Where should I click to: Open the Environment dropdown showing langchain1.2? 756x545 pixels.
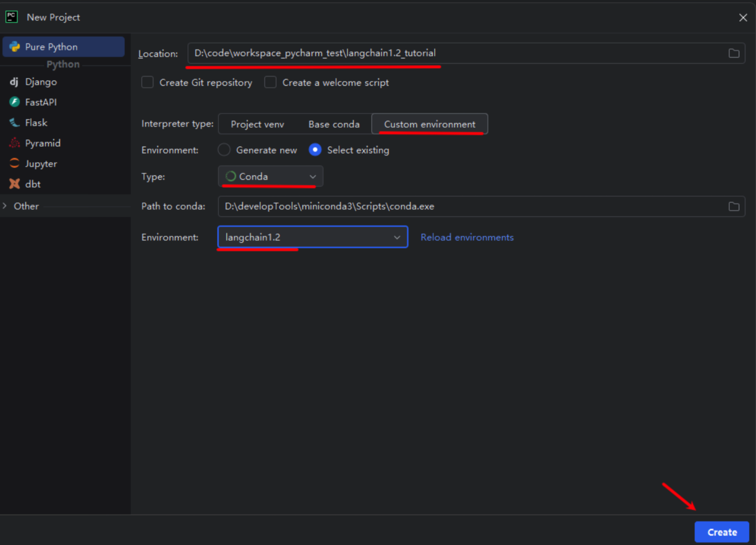(x=313, y=237)
